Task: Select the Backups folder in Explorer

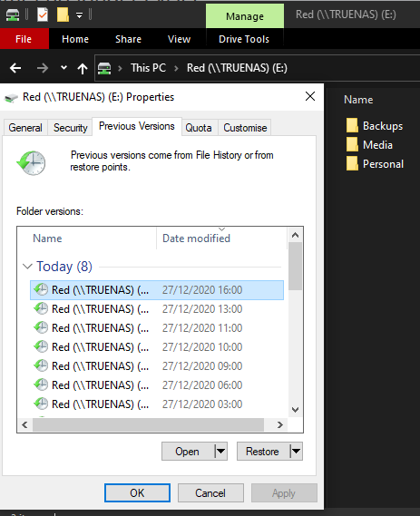Action: (x=375, y=126)
